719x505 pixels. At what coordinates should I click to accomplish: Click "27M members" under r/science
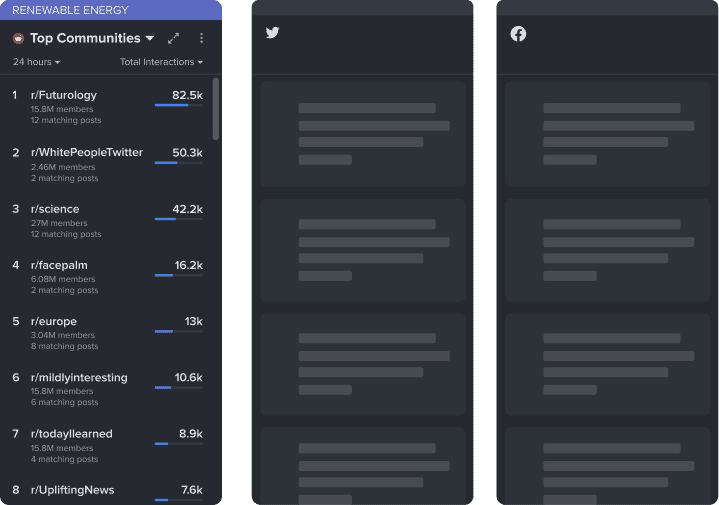(x=59, y=223)
